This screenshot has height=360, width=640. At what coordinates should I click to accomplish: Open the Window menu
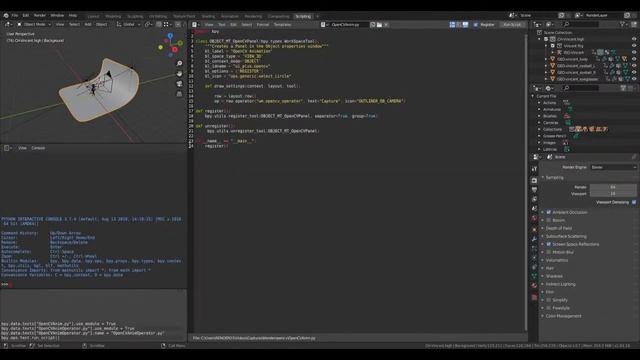coord(57,16)
